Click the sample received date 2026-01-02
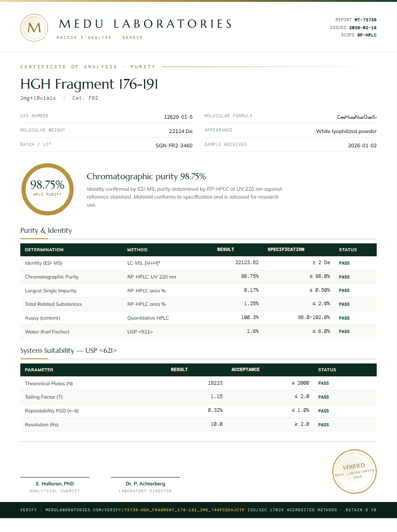This screenshot has height=532, width=397. 362,145
